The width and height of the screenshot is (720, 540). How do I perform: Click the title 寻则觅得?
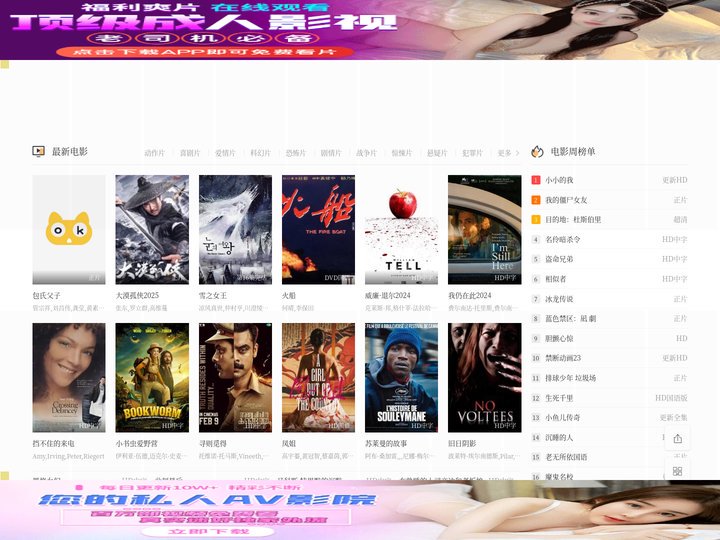pos(213,444)
